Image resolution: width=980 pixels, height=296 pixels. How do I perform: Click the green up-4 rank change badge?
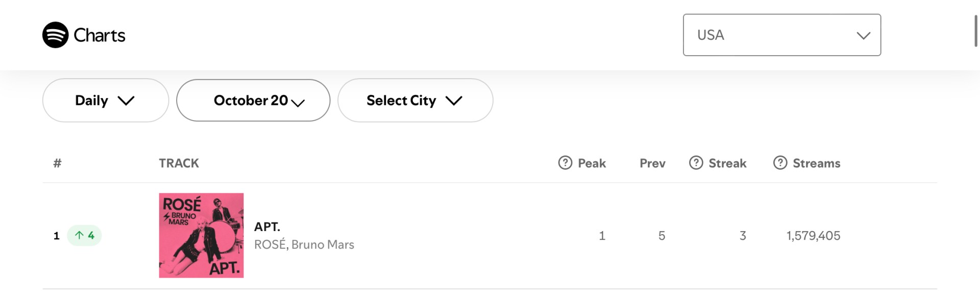[84, 236]
